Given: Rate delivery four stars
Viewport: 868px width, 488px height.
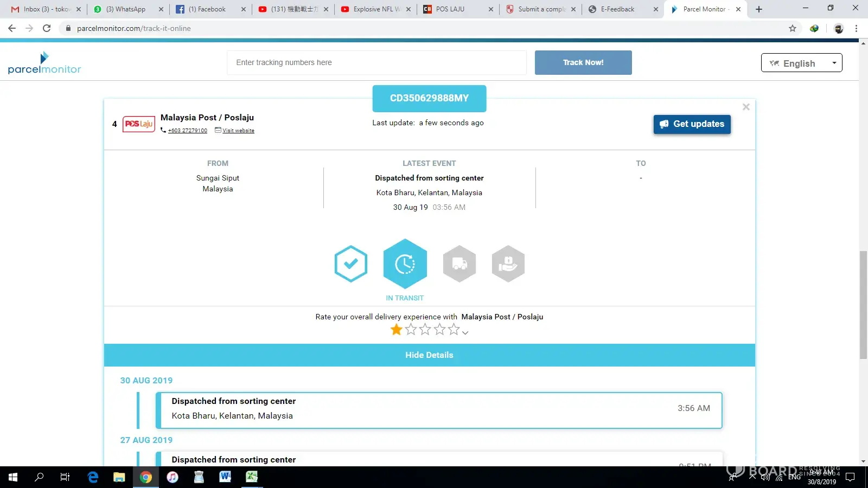Looking at the screenshot, I should click(x=439, y=330).
